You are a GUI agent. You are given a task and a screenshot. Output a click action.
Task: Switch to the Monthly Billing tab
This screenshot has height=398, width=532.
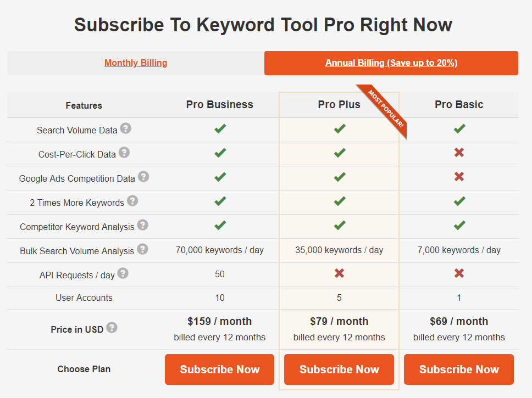pyautogui.click(x=135, y=63)
